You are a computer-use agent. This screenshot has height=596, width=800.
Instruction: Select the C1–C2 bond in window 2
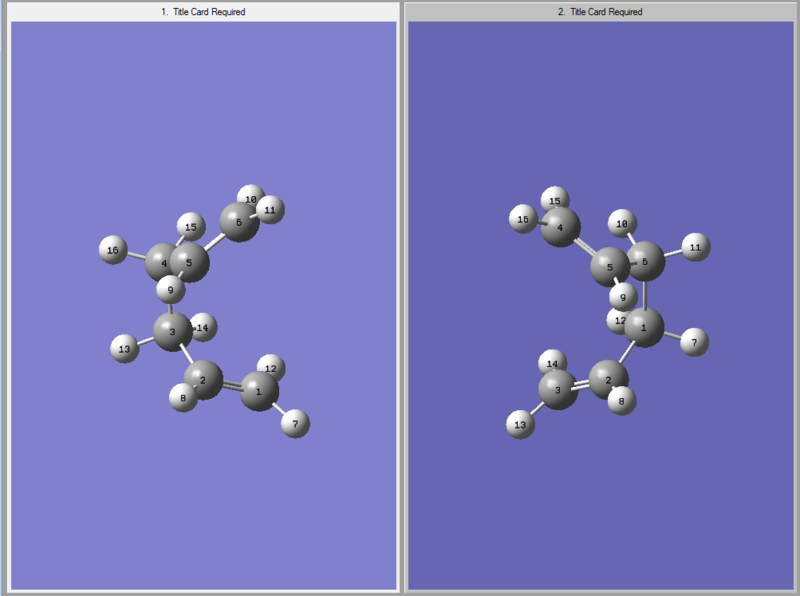(x=628, y=352)
